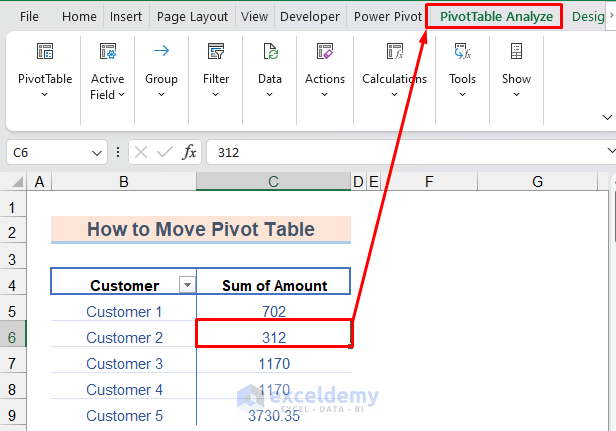Open the File menu
This screenshot has width=616, height=431.
tap(30, 16)
